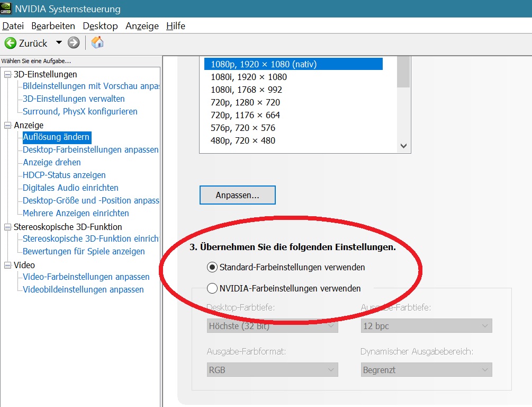Collapse the Stereoskopische 3D-Funktion tree node
Viewport: 532px width, 407px height.
point(7,227)
